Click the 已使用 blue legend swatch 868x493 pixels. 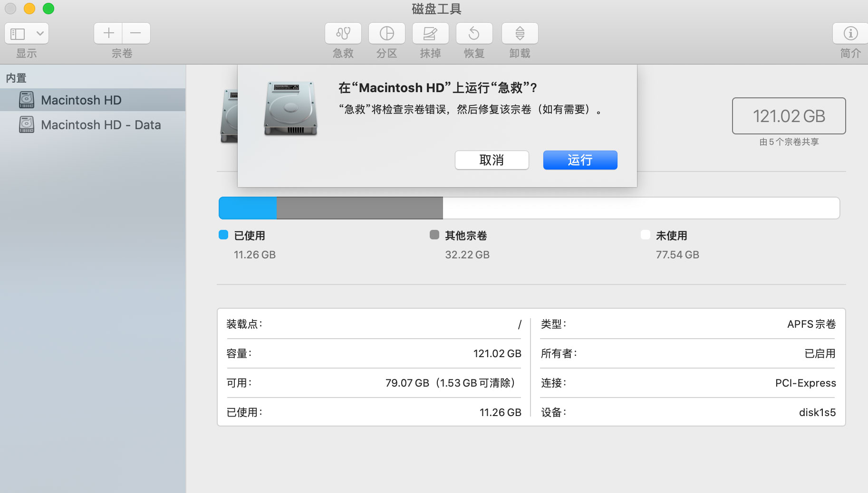pos(223,235)
